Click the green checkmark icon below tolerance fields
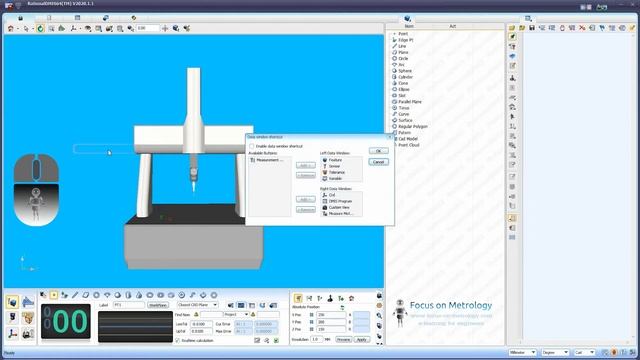This screenshot has width=640, height=360. tap(276, 340)
